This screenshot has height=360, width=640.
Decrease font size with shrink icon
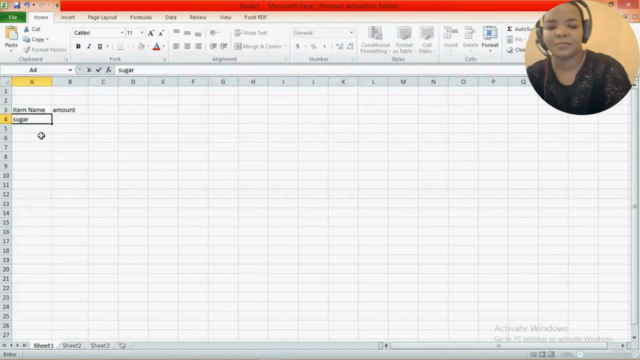pyautogui.click(x=161, y=33)
